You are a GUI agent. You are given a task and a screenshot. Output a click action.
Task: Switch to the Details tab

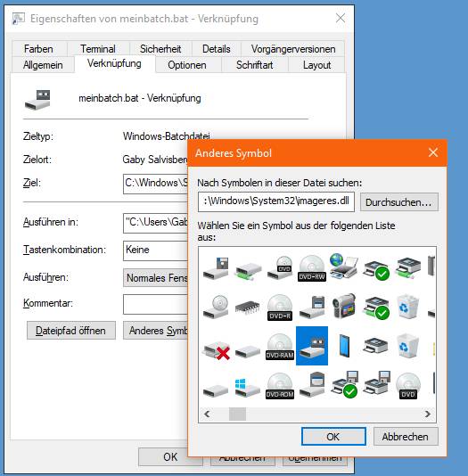[x=216, y=49]
